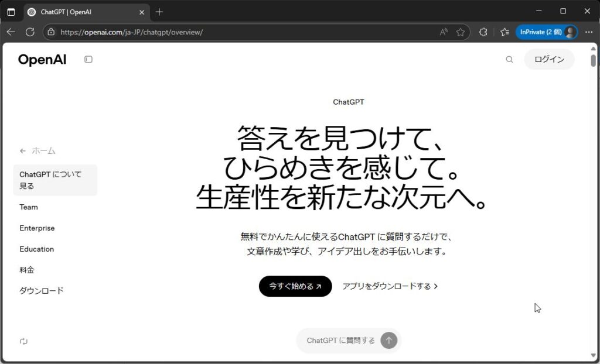Click アプリをダウンロードする link
600x364 pixels.
[390, 286]
